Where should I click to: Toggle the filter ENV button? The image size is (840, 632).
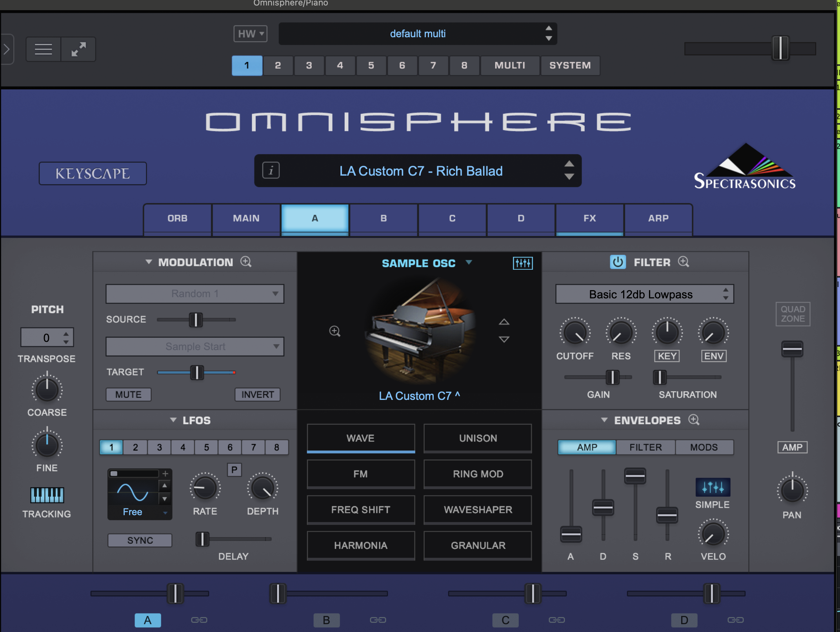coord(713,356)
